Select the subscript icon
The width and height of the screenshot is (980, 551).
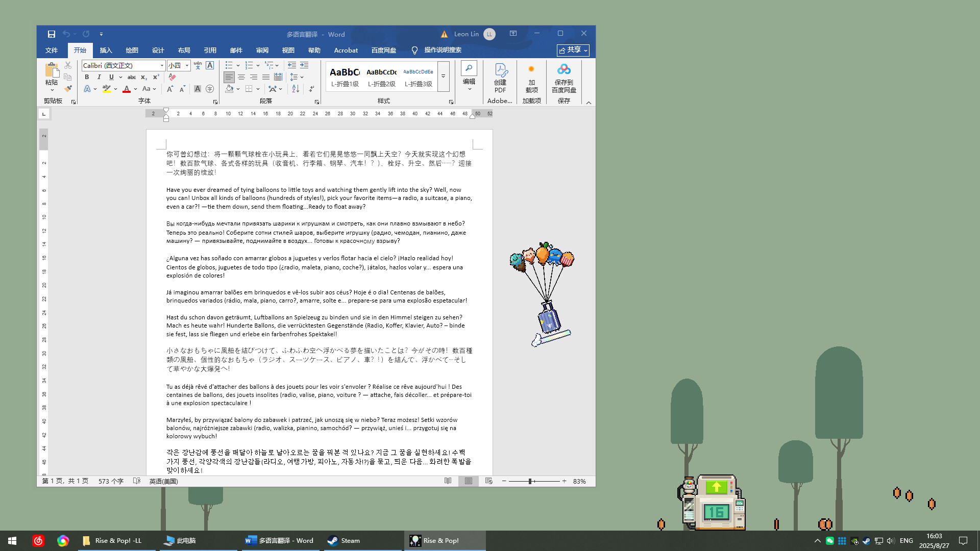coord(144,78)
